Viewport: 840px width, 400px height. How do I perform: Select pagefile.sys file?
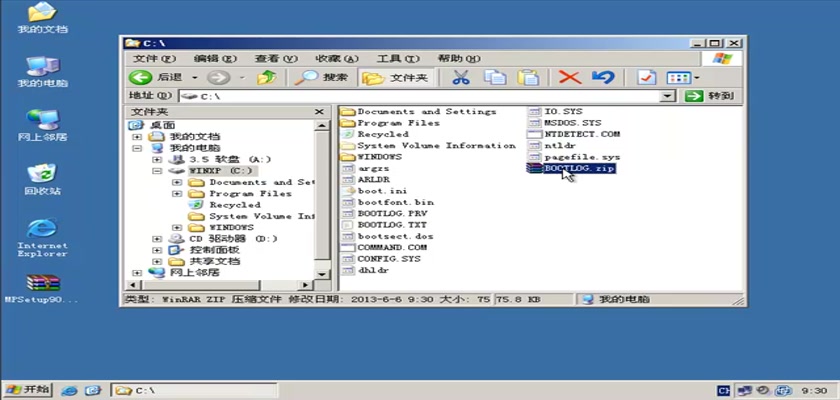click(582, 157)
